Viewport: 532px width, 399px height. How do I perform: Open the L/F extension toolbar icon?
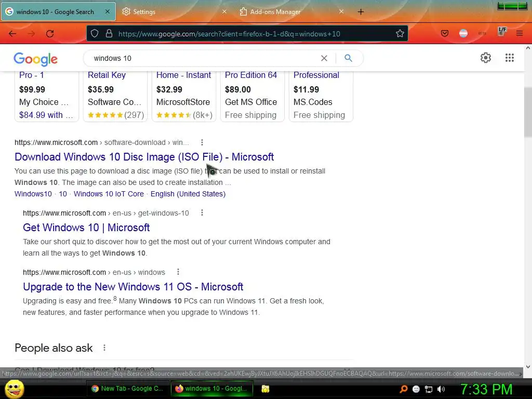pyautogui.click(x=502, y=32)
